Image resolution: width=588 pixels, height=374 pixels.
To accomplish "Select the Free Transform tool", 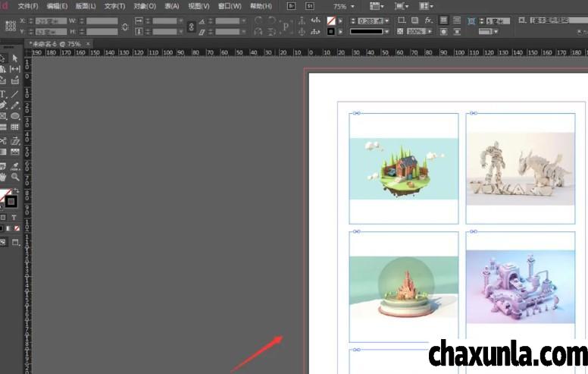I will [x=15, y=141].
